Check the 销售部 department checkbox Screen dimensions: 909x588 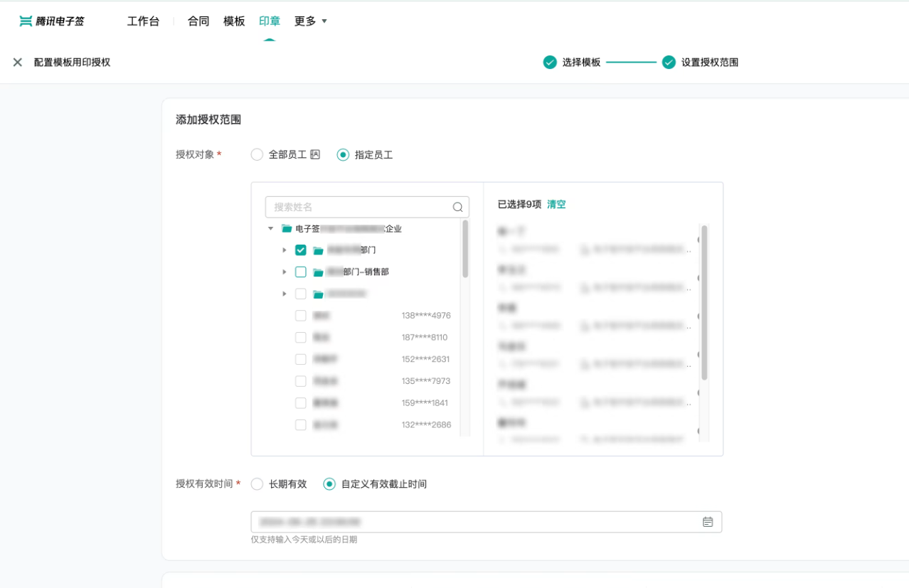[x=301, y=272]
